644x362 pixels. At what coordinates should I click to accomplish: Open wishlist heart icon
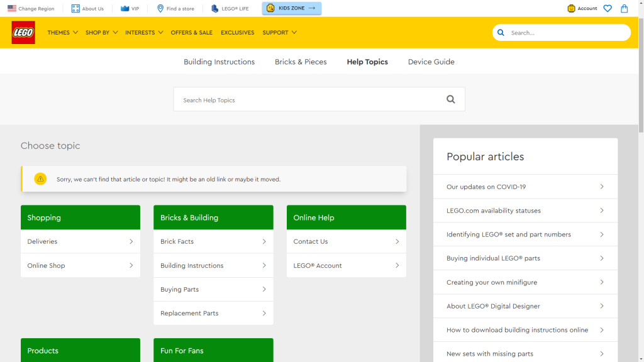(x=607, y=9)
